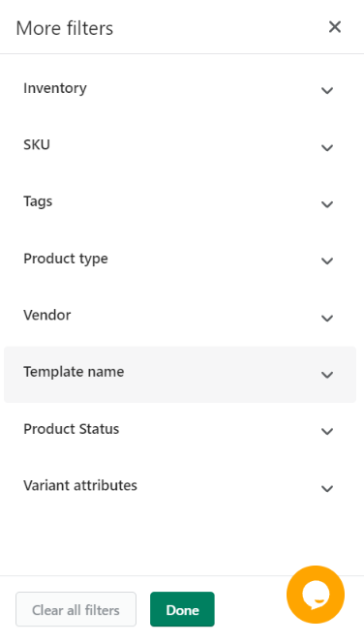Open the Tags filter label
The width and height of the screenshot is (364, 643).
click(x=38, y=201)
